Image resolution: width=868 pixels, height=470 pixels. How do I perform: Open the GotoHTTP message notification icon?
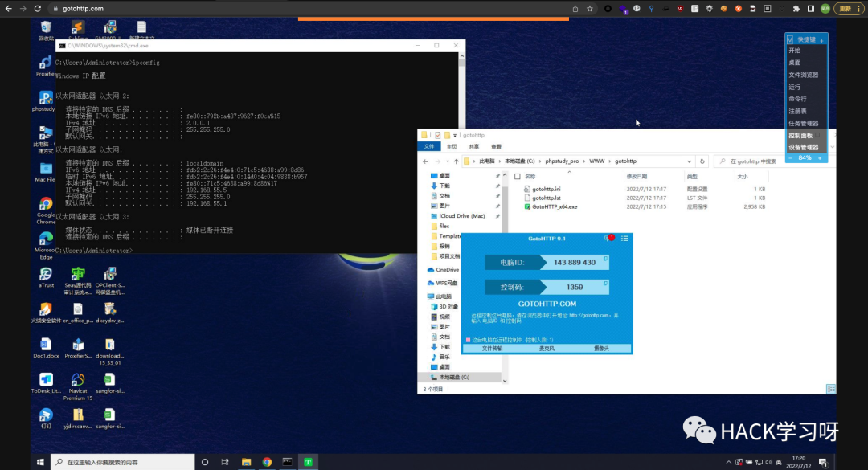[x=608, y=238]
